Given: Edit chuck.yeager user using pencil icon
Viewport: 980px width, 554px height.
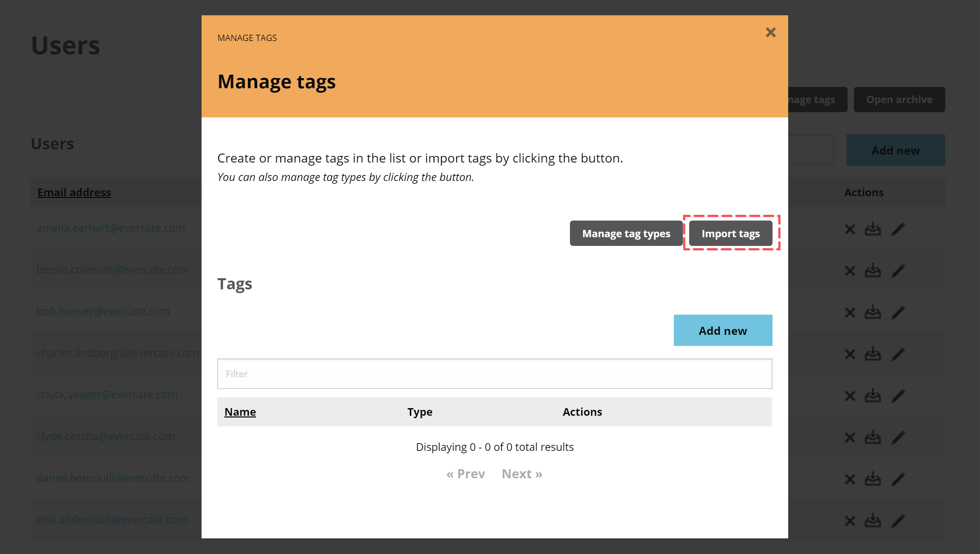Looking at the screenshot, I should click(x=898, y=395).
